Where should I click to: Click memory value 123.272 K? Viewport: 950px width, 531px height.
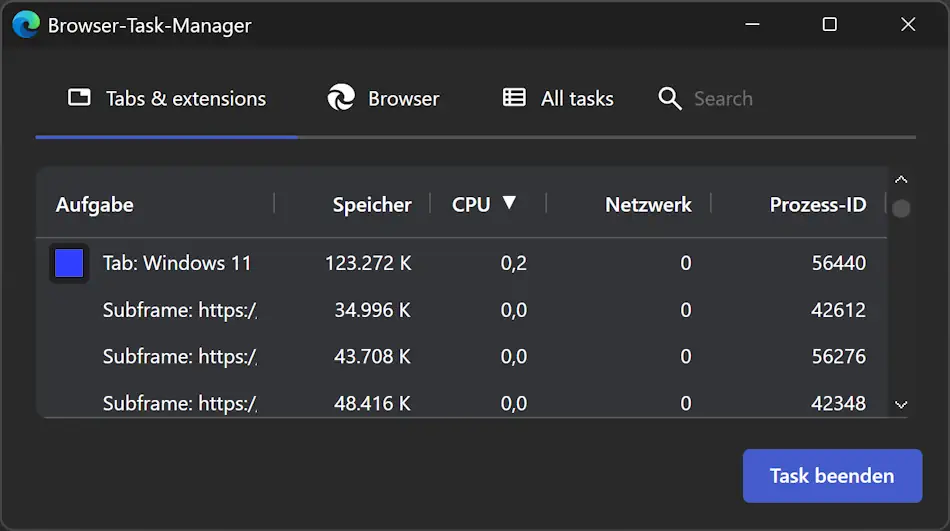(x=368, y=263)
